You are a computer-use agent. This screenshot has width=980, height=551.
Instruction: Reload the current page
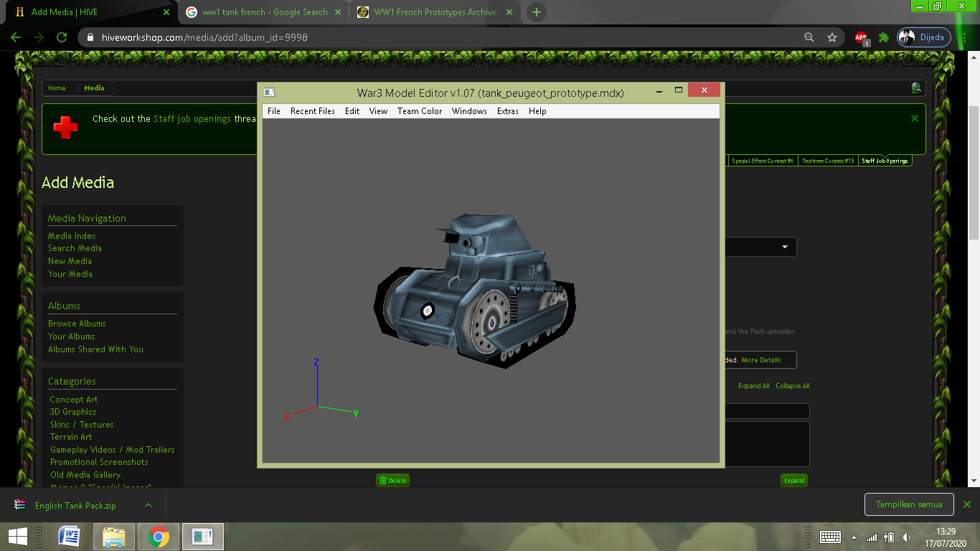(62, 37)
